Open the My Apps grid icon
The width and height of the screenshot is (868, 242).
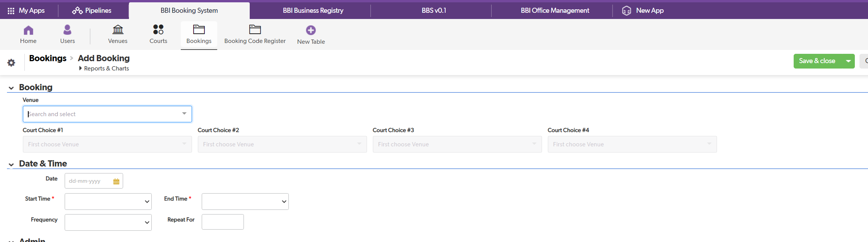[11, 11]
